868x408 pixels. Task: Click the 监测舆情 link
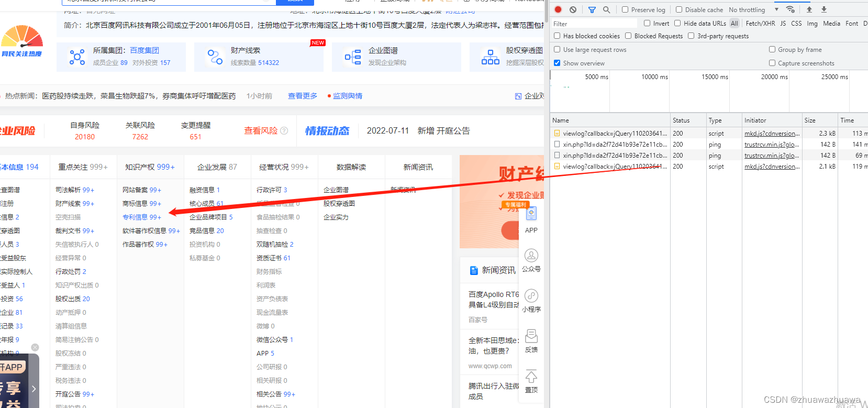[348, 96]
